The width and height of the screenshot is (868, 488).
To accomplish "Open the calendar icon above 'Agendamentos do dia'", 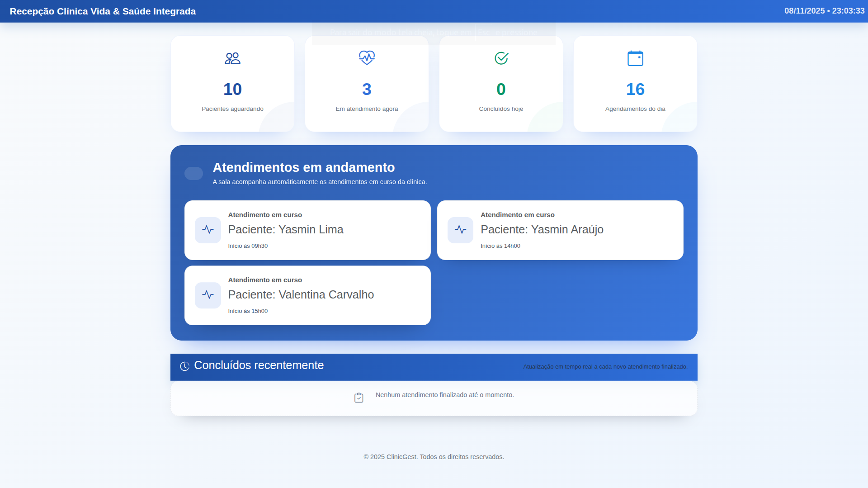I will [635, 58].
